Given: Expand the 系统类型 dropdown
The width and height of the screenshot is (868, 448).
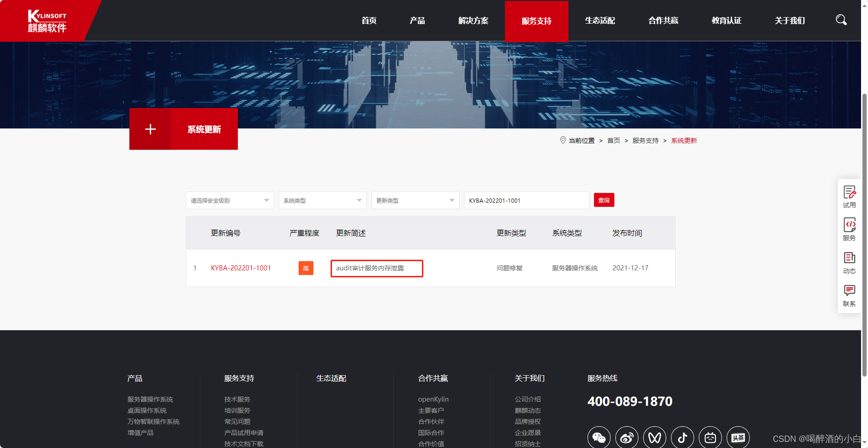Looking at the screenshot, I should (322, 200).
